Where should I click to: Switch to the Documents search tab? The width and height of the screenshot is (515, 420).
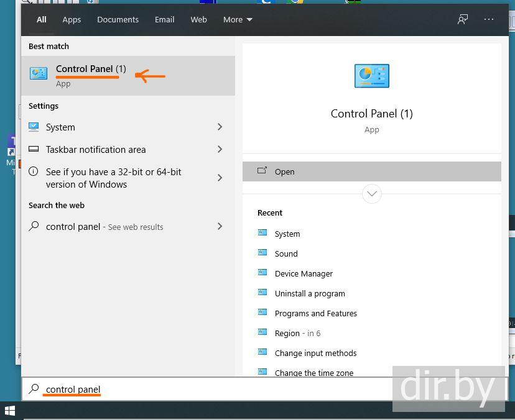coord(118,20)
